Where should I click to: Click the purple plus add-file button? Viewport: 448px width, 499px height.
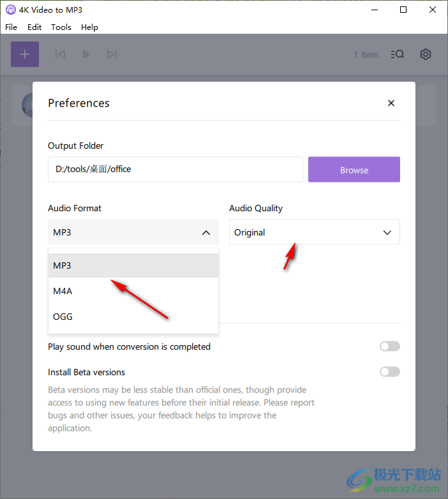pyautogui.click(x=25, y=54)
